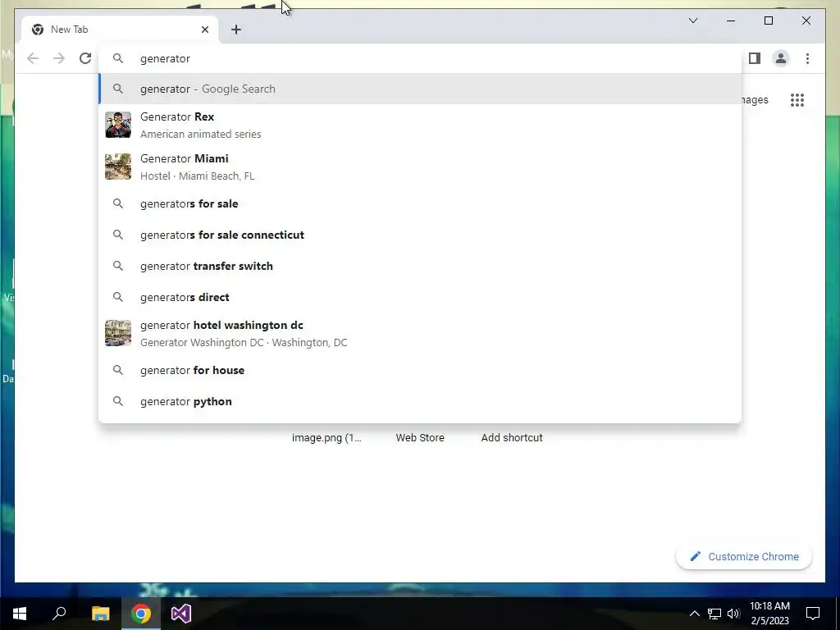Open File Explorer from taskbar
This screenshot has height=630, width=840.
click(100, 614)
